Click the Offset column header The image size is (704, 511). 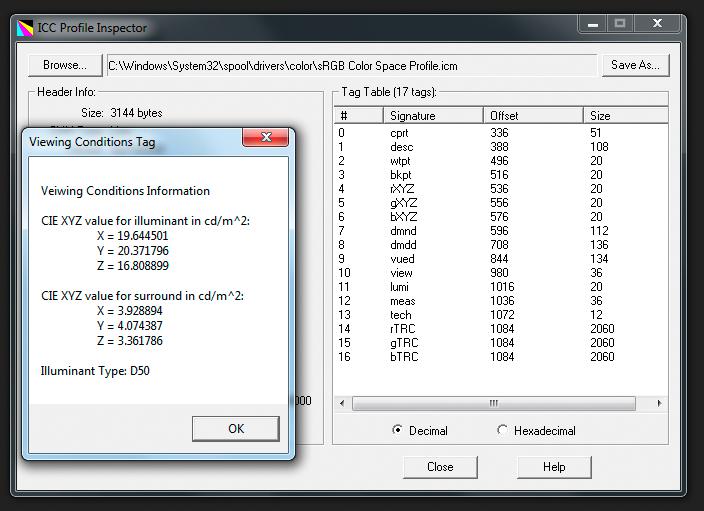pyautogui.click(x=533, y=116)
